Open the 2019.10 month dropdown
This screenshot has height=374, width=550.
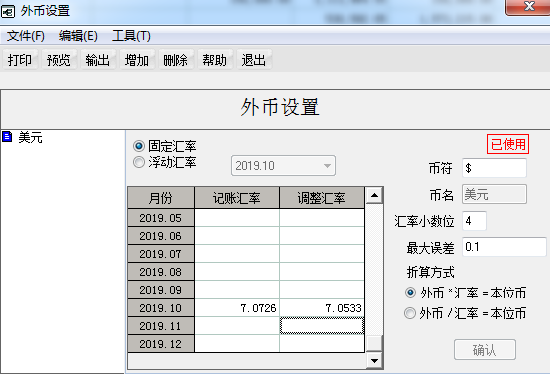pos(283,166)
